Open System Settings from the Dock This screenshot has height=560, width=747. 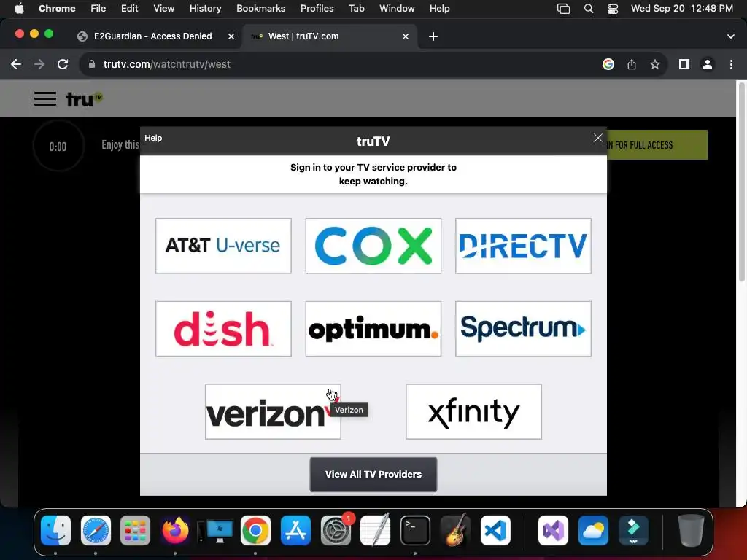tap(336, 530)
